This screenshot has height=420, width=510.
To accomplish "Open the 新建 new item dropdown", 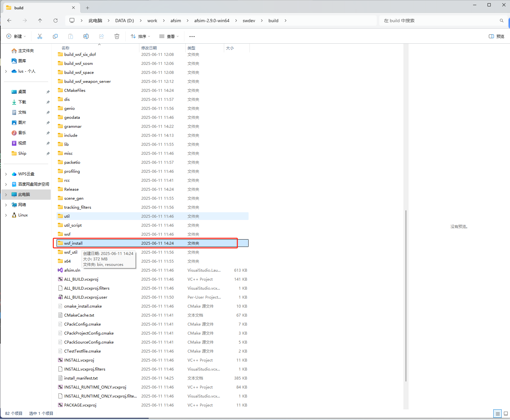I will click(16, 36).
